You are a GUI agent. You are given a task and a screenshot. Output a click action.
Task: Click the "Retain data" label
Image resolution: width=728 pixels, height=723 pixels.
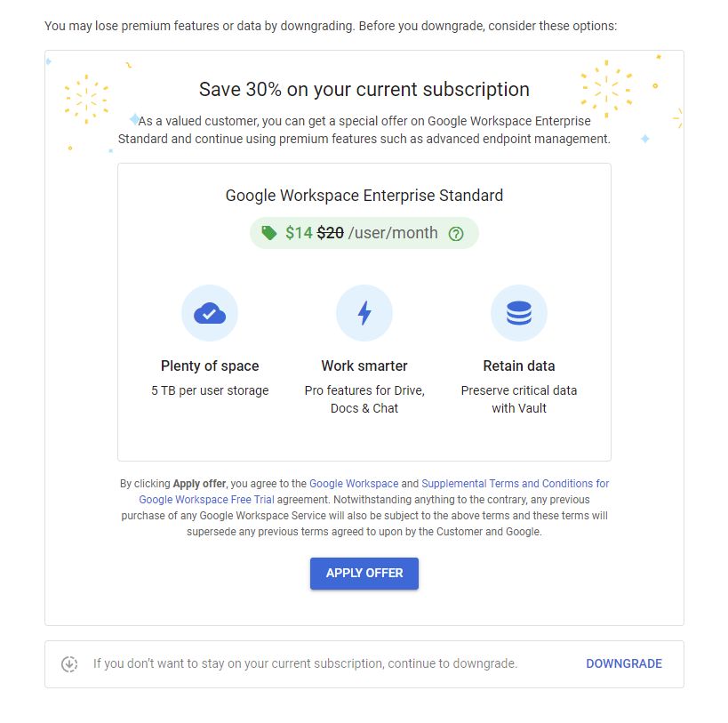[x=519, y=366]
